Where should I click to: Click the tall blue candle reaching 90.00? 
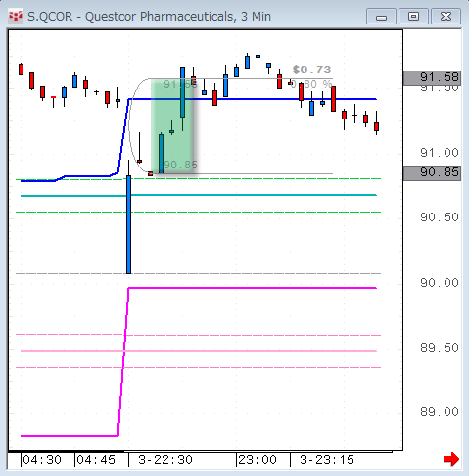(129, 224)
